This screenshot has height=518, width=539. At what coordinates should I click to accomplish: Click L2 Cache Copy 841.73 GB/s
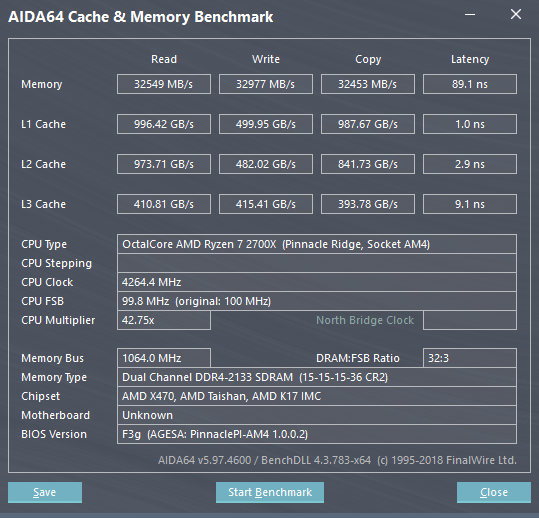pyautogui.click(x=368, y=164)
